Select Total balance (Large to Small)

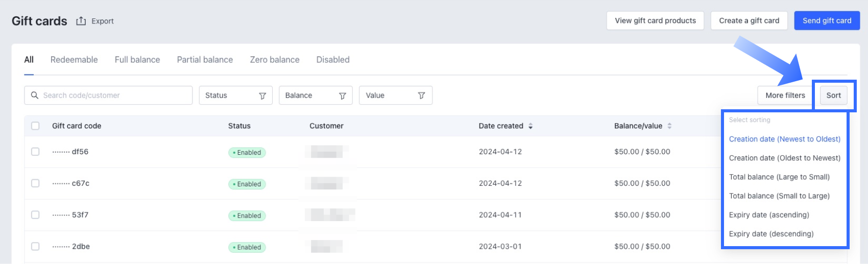(779, 177)
